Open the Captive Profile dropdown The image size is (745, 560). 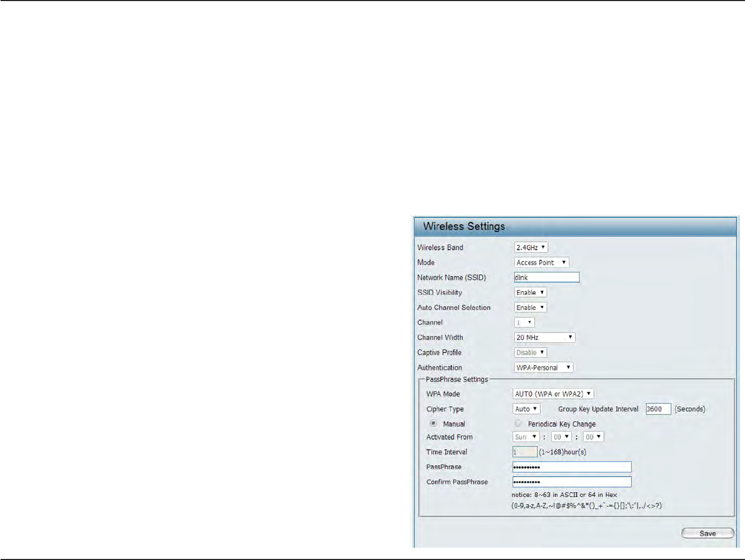(530, 353)
